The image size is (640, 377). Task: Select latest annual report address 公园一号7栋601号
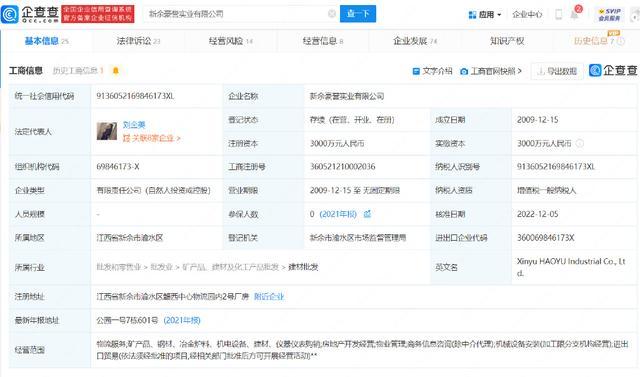127,320
